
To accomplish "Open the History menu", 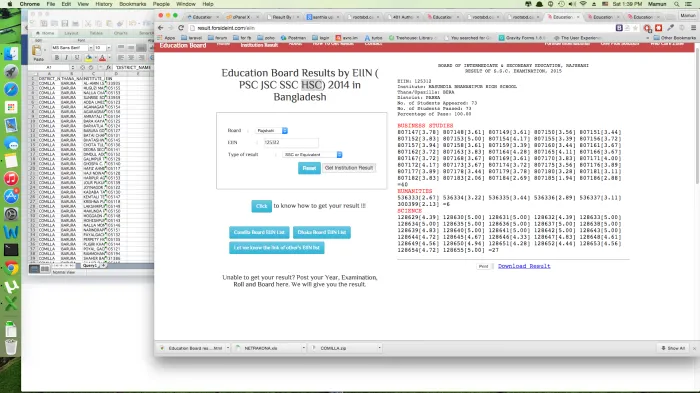I will pyautogui.click(x=104, y=4).
